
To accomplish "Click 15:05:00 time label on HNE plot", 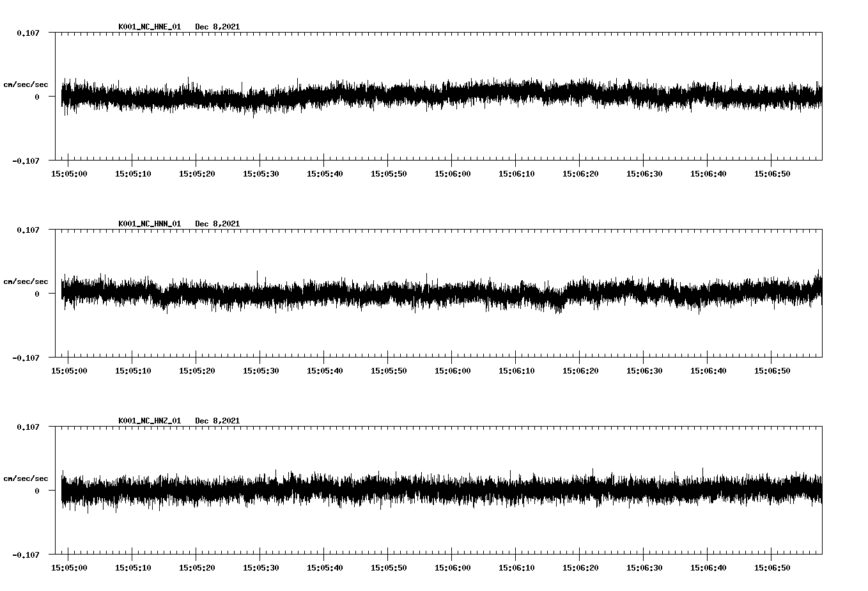I will point(69,174).
